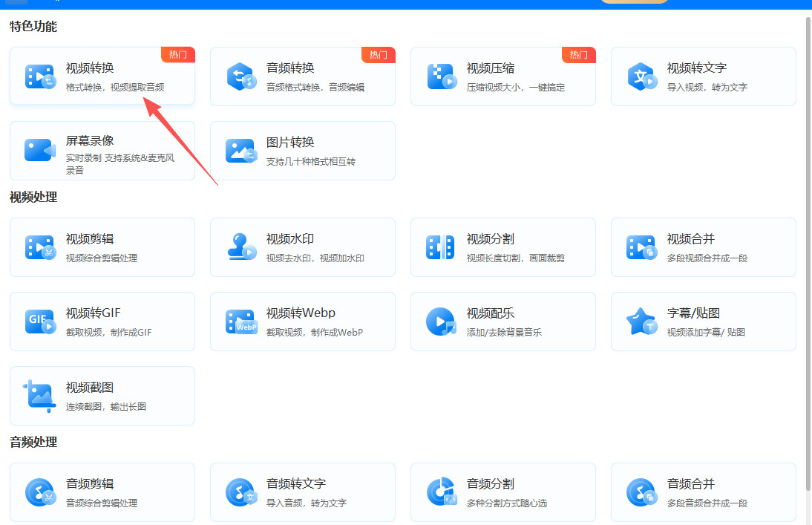Click the 视频截图 crop icon
The height and width of the screenshot is (525, 812).
coord(39,396)
